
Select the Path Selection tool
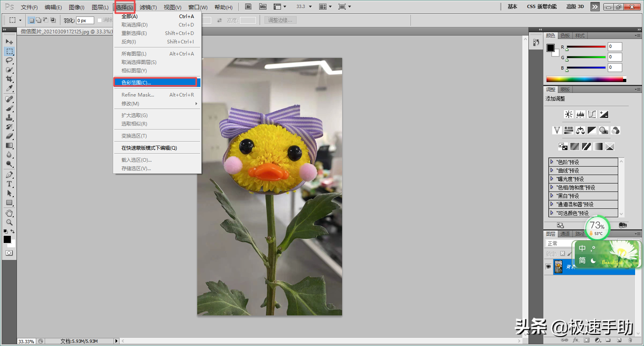tap(9, 193)
